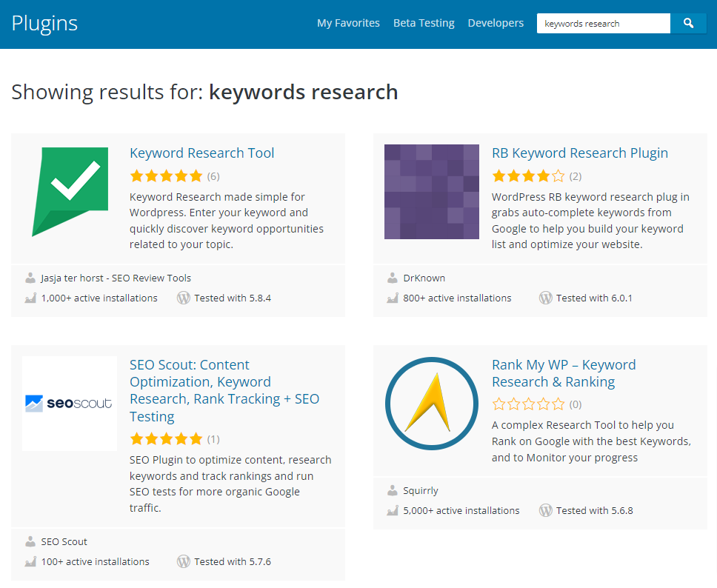Open Developers in header
The height and width of the screenshot is (588, 717).
[x=496, y=23]
